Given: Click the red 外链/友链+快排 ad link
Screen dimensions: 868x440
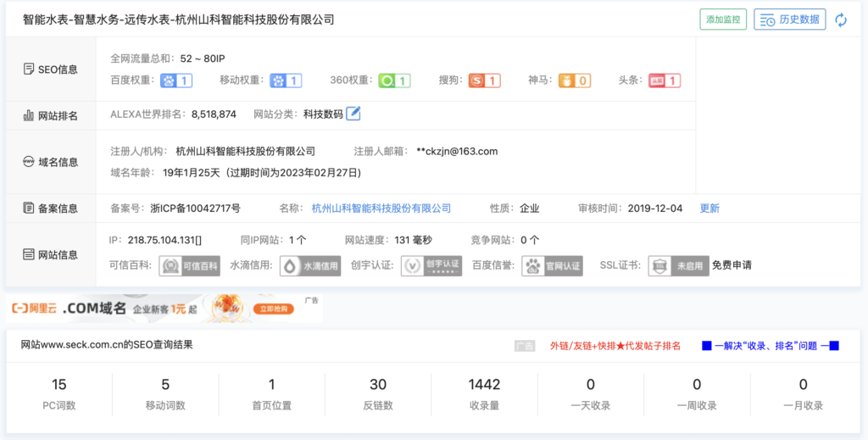Looking at the screenshot, I should point(615,346).
